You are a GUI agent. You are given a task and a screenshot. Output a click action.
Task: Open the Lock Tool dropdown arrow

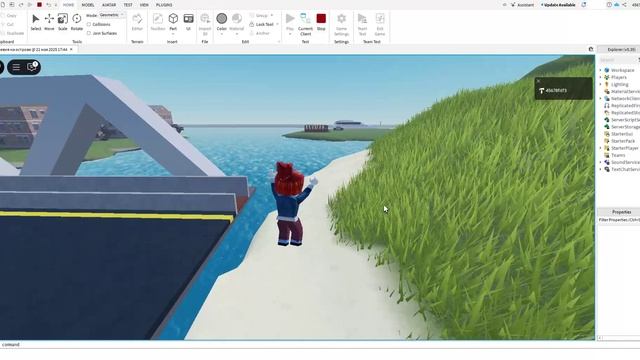[x=278, y=24]
